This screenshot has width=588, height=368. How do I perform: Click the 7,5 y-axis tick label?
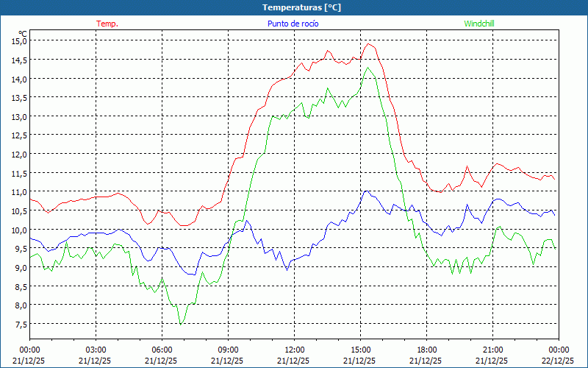19,324
